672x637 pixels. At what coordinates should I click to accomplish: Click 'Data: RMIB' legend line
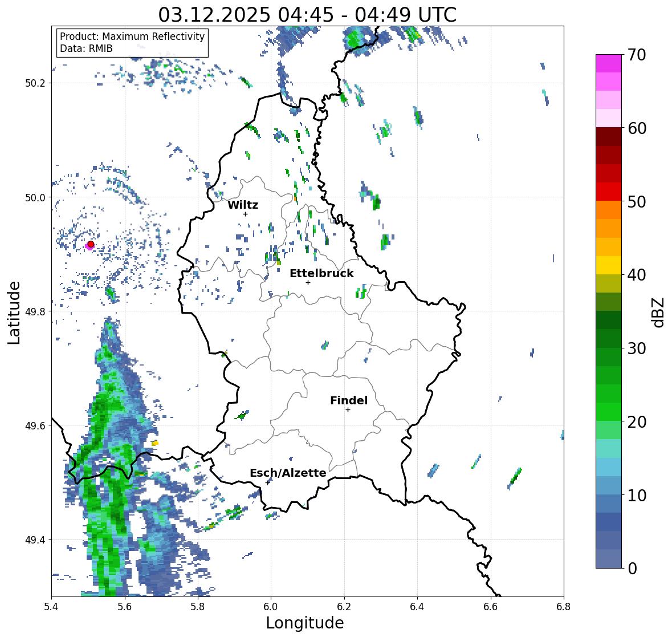coord(86,48)
